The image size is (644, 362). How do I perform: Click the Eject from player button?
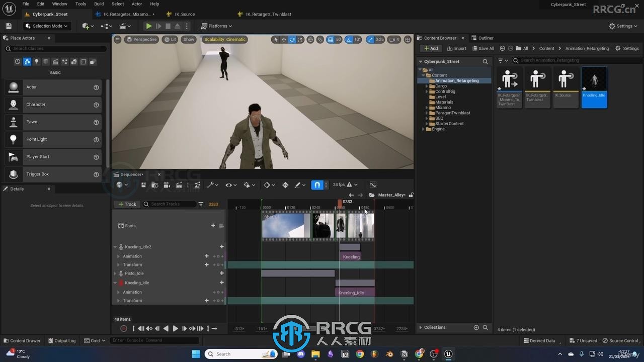tap(177, 26)
